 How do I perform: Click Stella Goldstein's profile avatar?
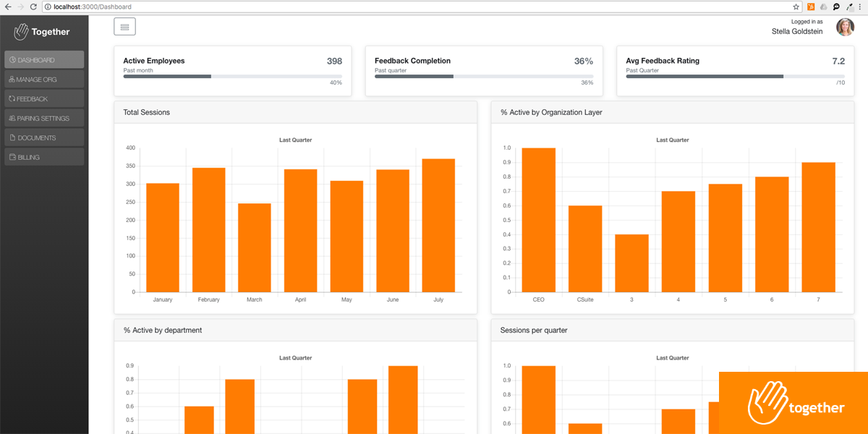click(x=845, y=27)
